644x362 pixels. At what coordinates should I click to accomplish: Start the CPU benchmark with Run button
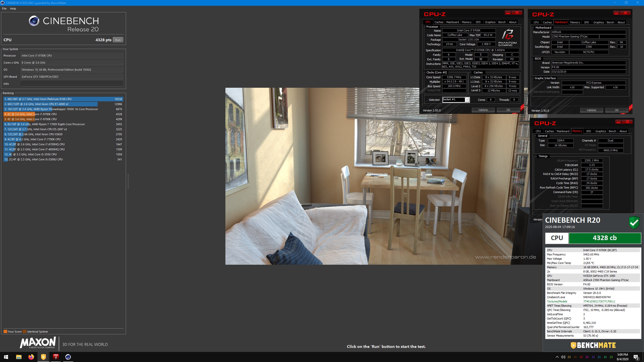[x=118, y=40]
